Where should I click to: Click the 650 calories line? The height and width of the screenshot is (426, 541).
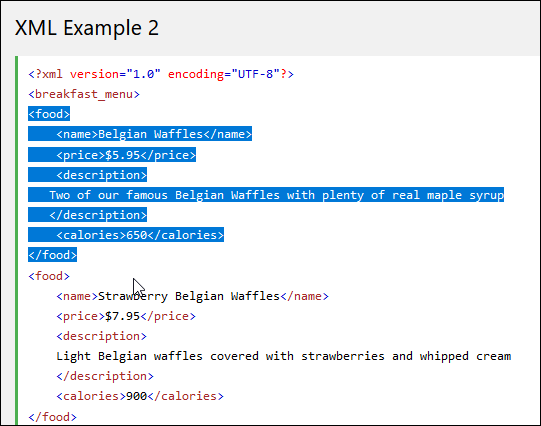(x=140, y=235)
